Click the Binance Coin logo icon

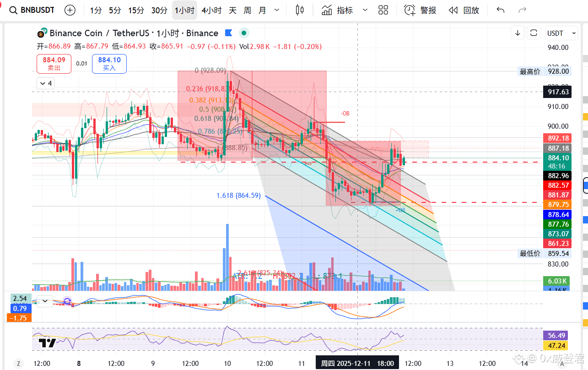[42, 33]
